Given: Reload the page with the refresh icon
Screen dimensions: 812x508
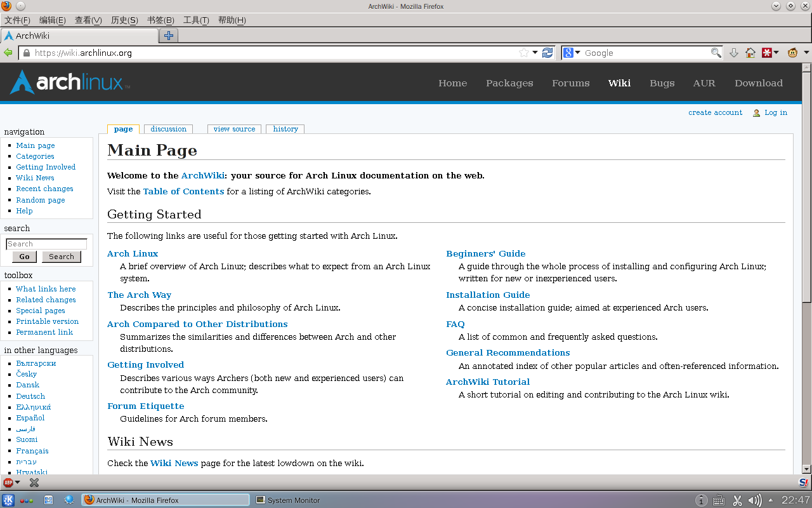Looking at the screenshot, I should 547,53.
